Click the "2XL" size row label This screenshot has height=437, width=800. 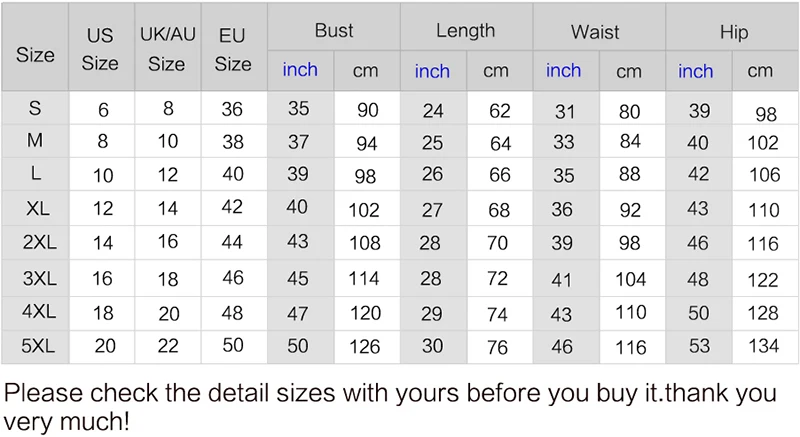[x=36, y=242]
